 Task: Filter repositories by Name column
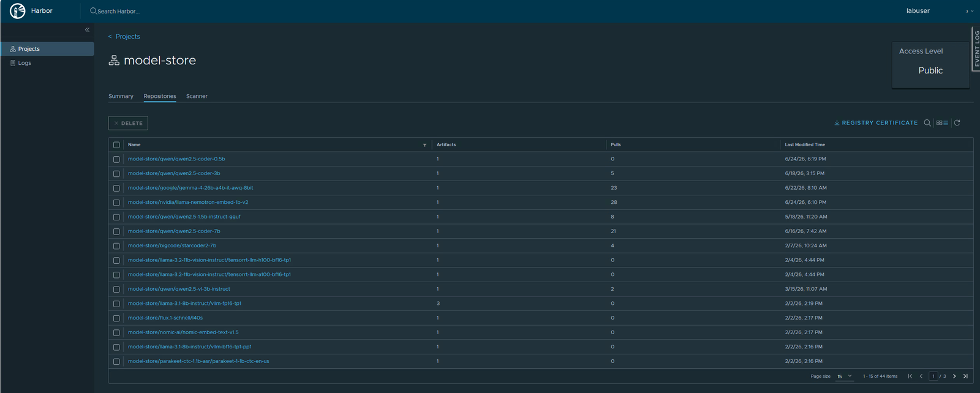coord(424,145)
